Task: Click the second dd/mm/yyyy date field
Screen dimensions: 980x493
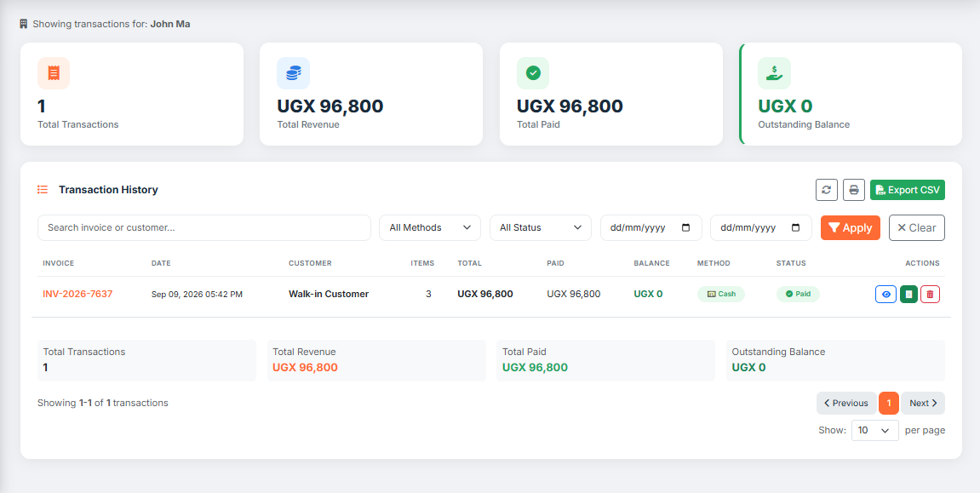Action: point(761,228)
